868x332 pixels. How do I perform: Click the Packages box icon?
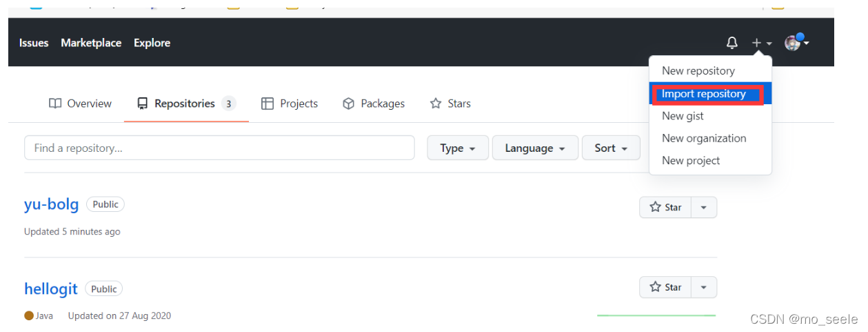(x=349, y=104)
